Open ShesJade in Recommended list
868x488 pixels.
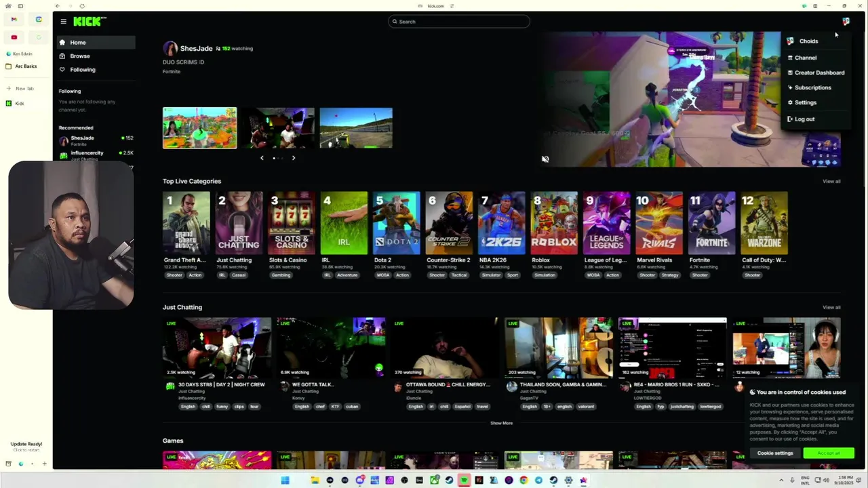tap(96, 140)
